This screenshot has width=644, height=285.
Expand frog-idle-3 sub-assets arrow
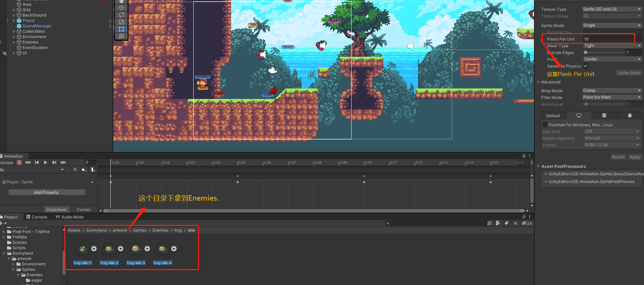tap(147, 249)
